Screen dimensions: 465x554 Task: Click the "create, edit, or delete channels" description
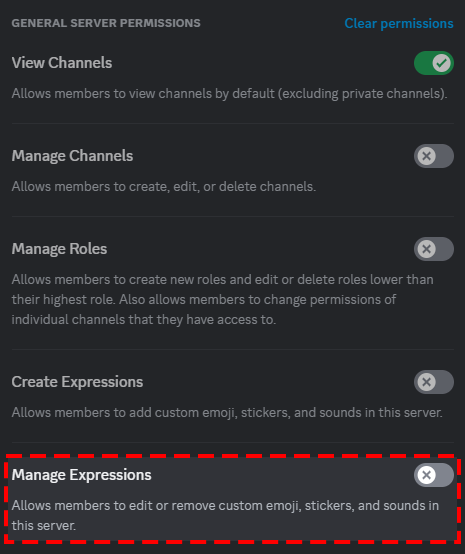coord(164,187)
